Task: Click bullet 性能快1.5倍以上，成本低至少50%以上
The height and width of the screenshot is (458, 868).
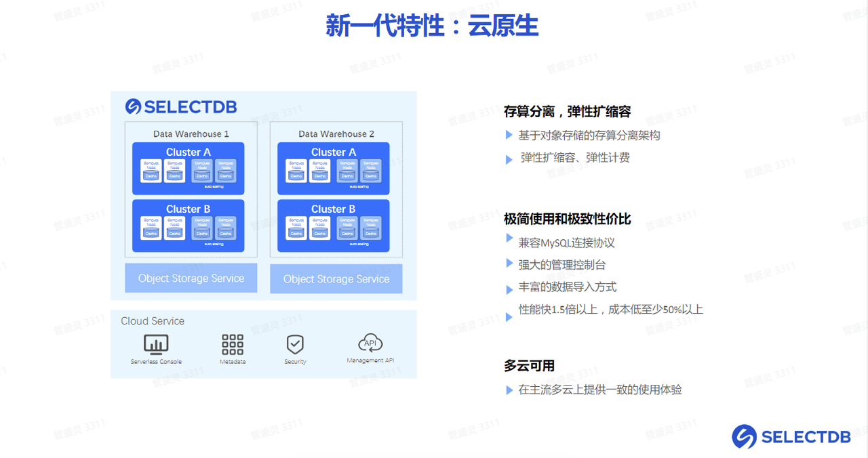Action: 611,310
